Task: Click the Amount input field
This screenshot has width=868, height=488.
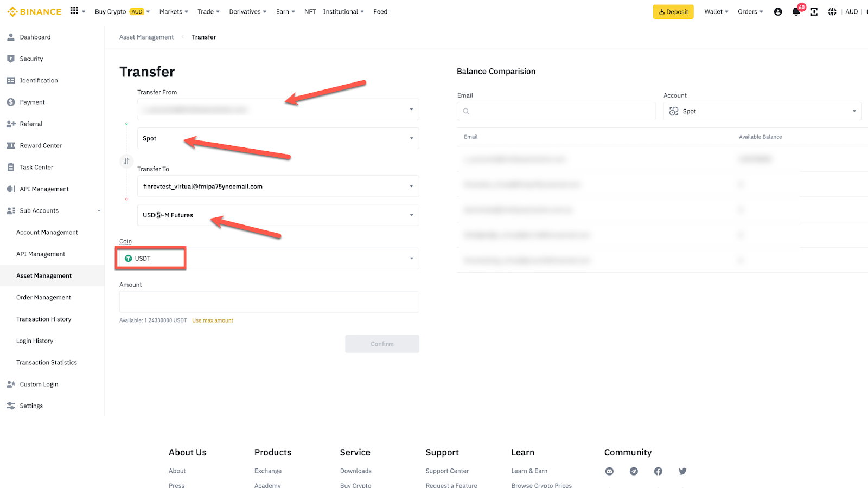Action: tap(269, 302)
